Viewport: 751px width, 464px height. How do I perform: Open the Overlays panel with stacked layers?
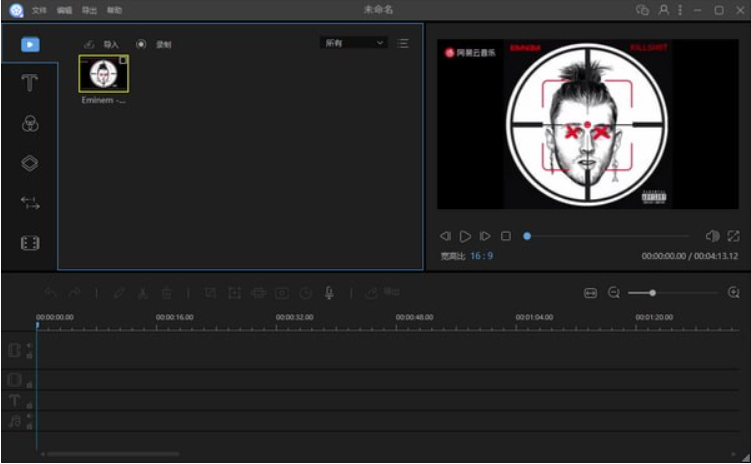[x=30, y=163]
